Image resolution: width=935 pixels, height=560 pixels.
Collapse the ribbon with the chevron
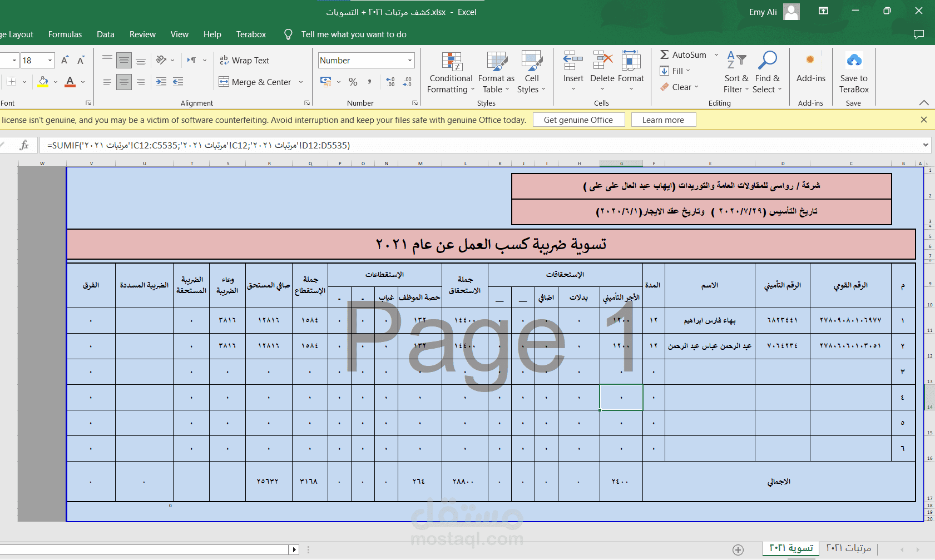point(924,103)
